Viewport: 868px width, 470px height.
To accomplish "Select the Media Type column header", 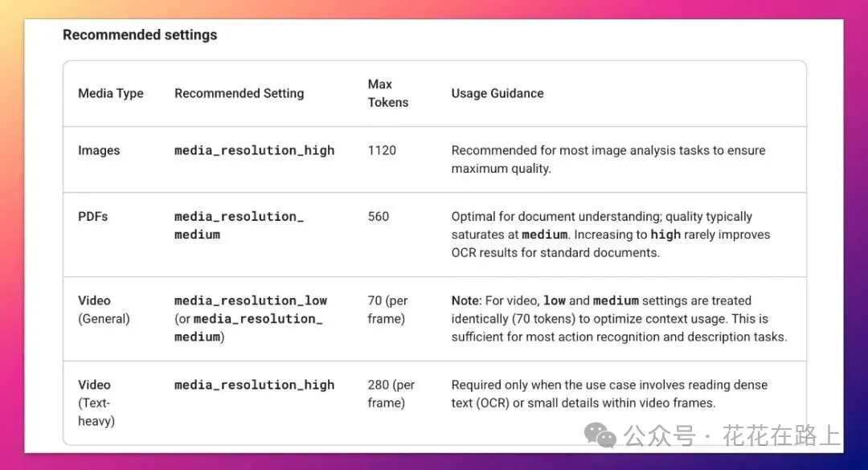I will point(111,93).
